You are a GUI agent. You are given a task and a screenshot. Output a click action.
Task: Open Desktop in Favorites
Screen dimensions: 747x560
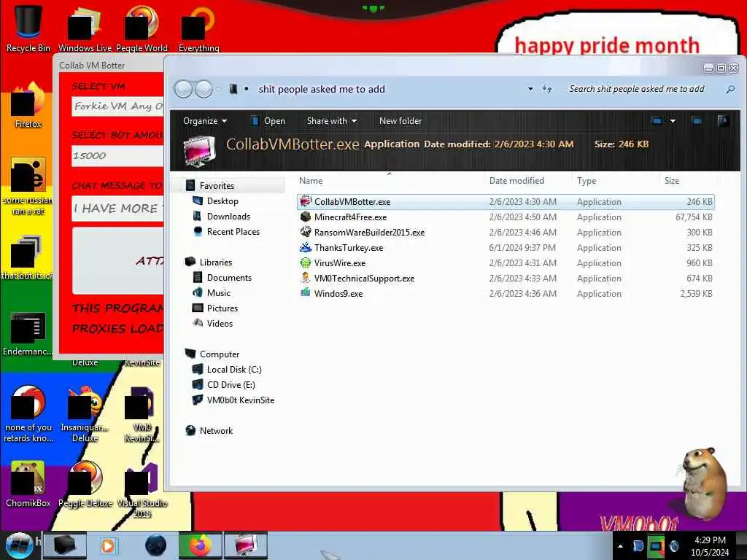[222, 201]
